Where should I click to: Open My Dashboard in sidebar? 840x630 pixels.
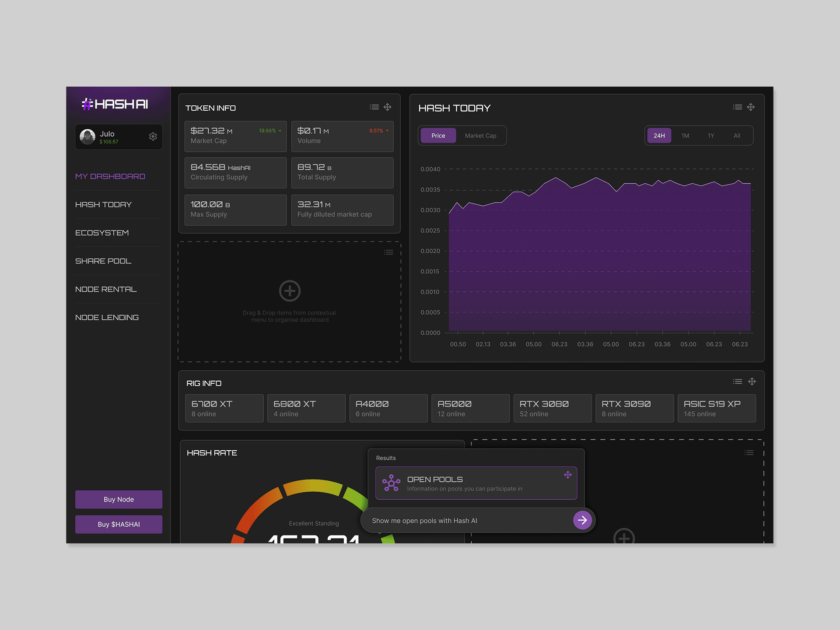coord(110,176)
